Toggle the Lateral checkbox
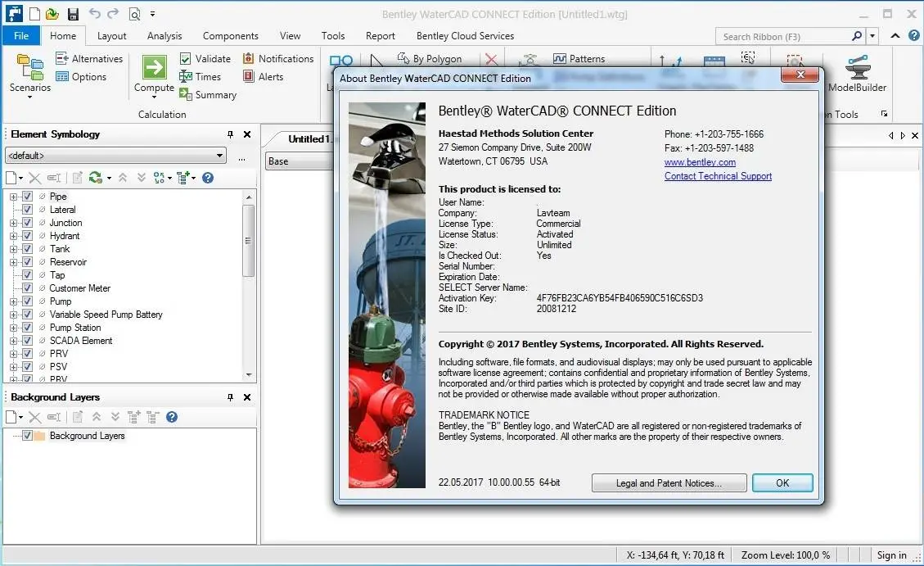Screen dimensions: 924x566 tap(27, 210)
